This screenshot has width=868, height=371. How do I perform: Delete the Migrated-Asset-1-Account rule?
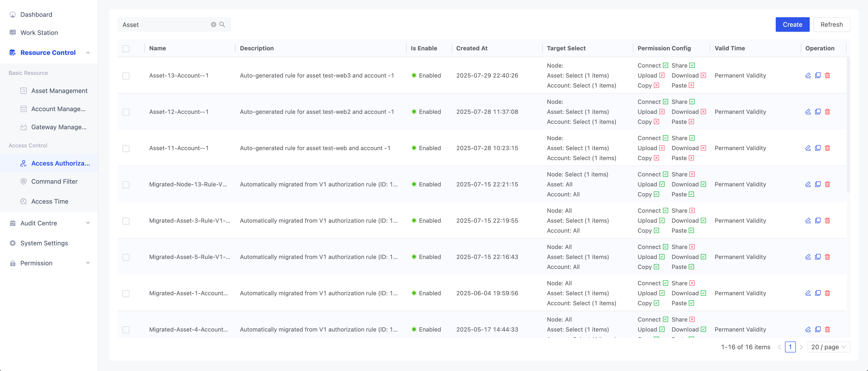[827, 293]
